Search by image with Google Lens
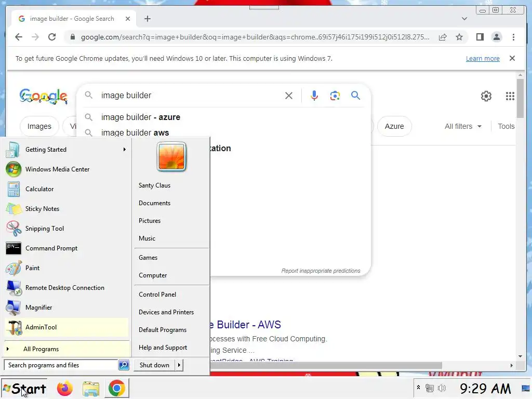 pyautogui.click(x=335, y=96)
